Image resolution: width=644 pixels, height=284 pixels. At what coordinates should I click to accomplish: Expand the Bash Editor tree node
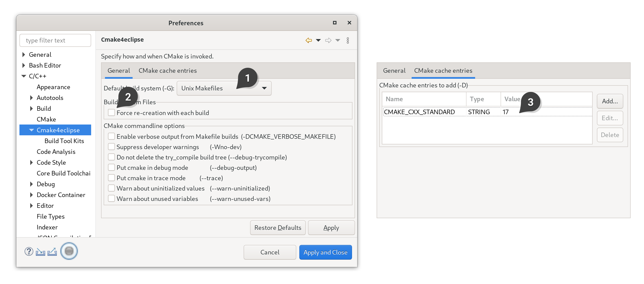point(24,65)
